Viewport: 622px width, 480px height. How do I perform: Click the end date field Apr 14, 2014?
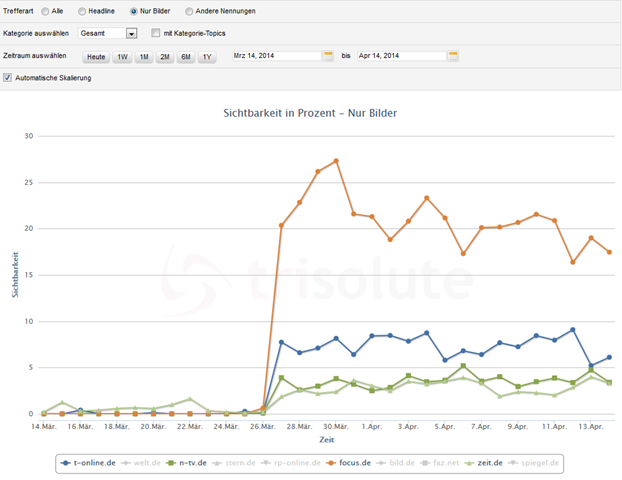click(x=401, y=56)
